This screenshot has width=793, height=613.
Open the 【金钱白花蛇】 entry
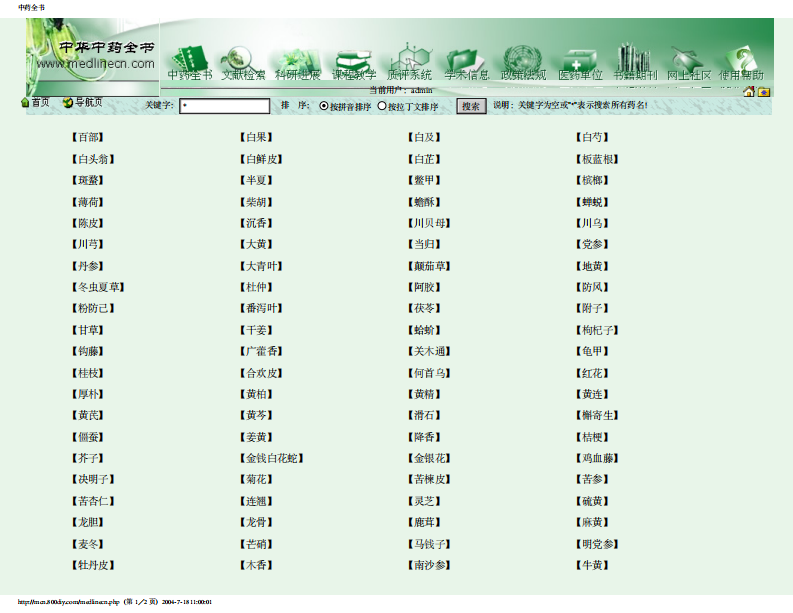pos(272,458)
